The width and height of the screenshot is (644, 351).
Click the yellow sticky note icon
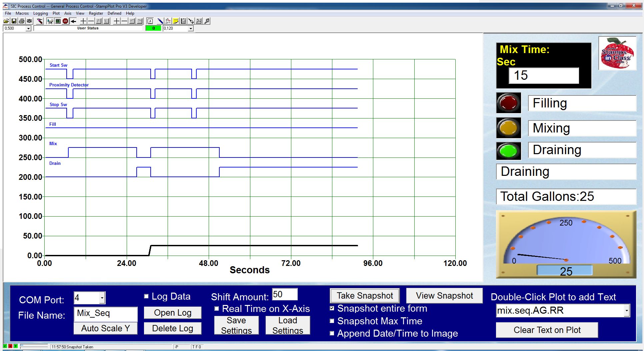coord(176,21)
